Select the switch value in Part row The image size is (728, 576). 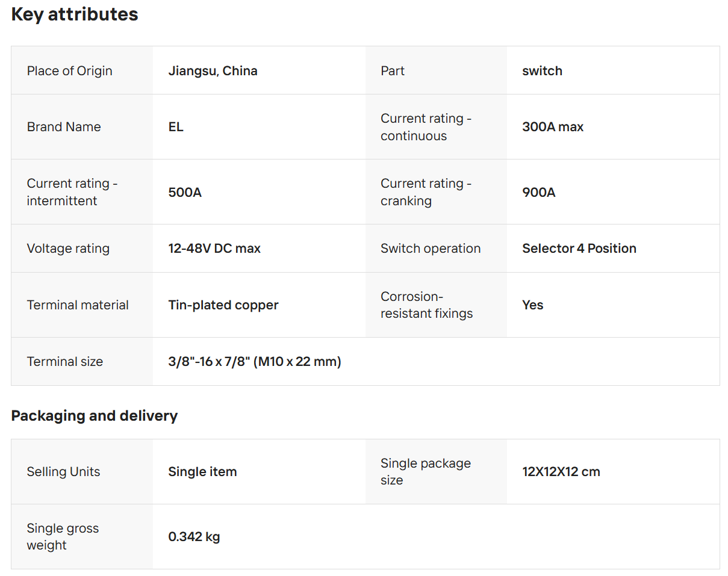point(542,71)
